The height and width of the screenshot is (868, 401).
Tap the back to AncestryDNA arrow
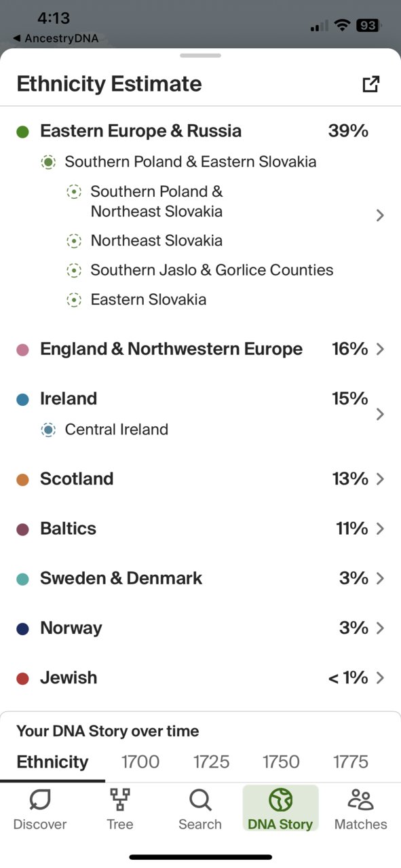coord(17,39)
